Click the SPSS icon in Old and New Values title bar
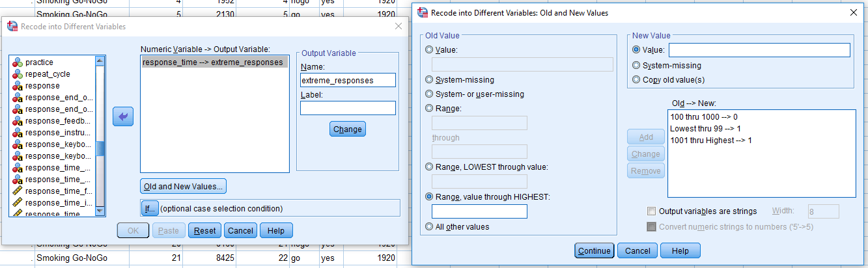868x268 pixels. (x=423, y=12)
